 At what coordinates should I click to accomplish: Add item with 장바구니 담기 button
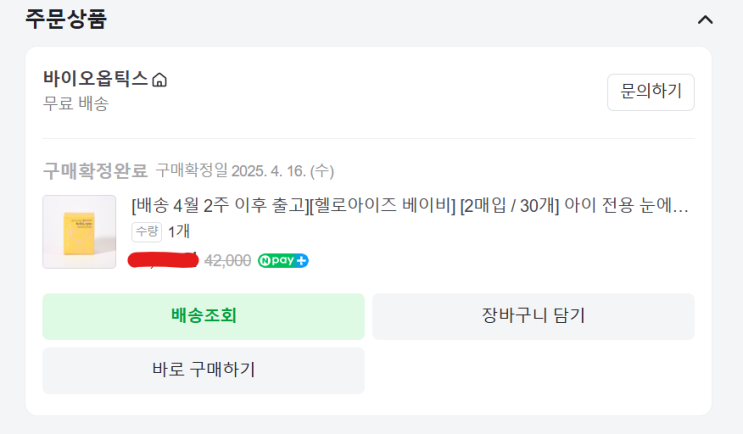[x=533, y=316]
